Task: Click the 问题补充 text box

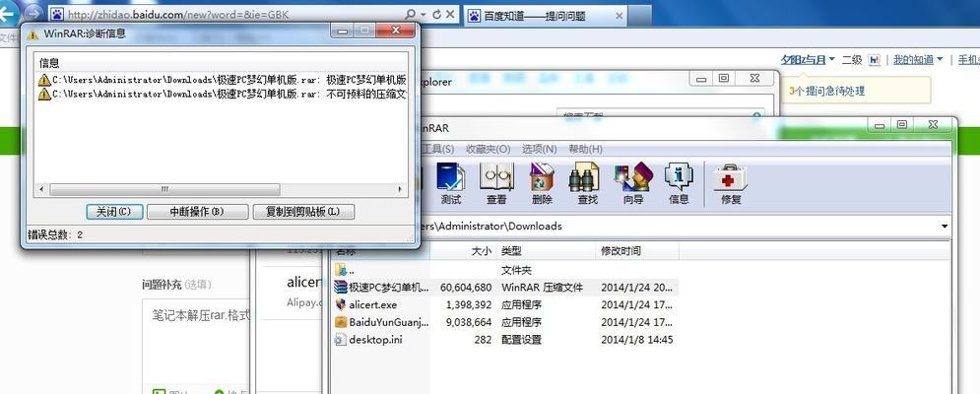Action: 197,341
